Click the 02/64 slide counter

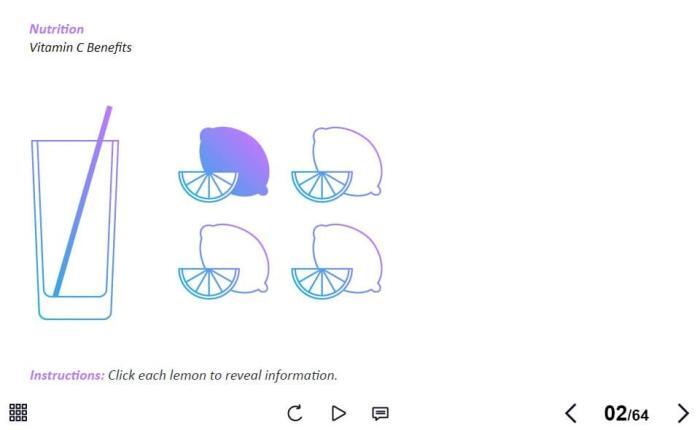tap(626, 413)
